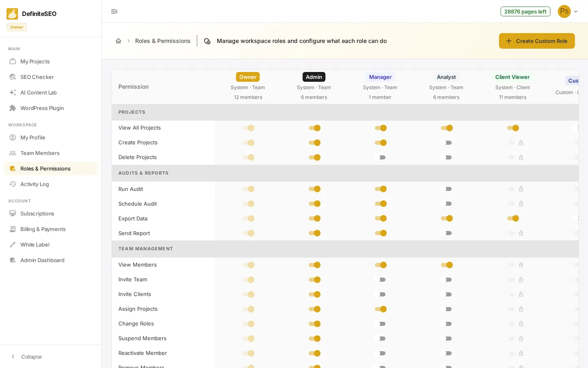Toggle Client Viewer's Export Data permission
588x368 pixels.
pos(513,218)
